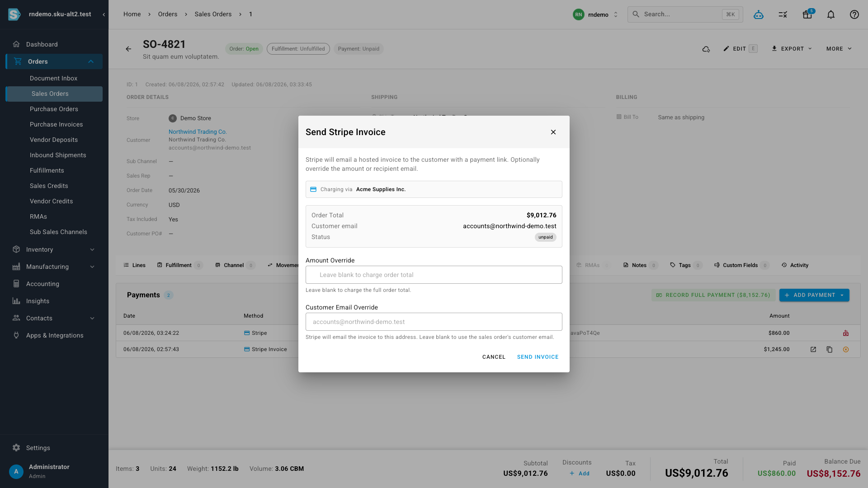Open the More dropdown menu
The image size is (868, 488).
839,49
